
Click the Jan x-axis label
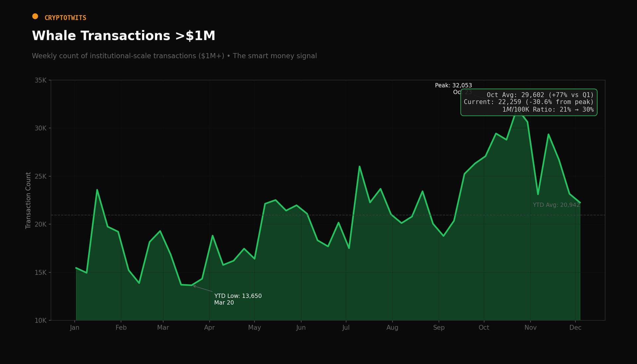point(75,328)
